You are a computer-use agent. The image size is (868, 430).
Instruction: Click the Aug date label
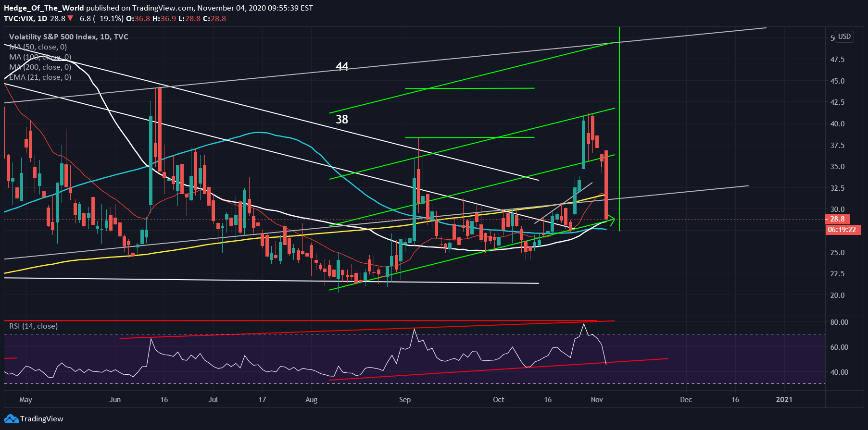coord(311,400)
